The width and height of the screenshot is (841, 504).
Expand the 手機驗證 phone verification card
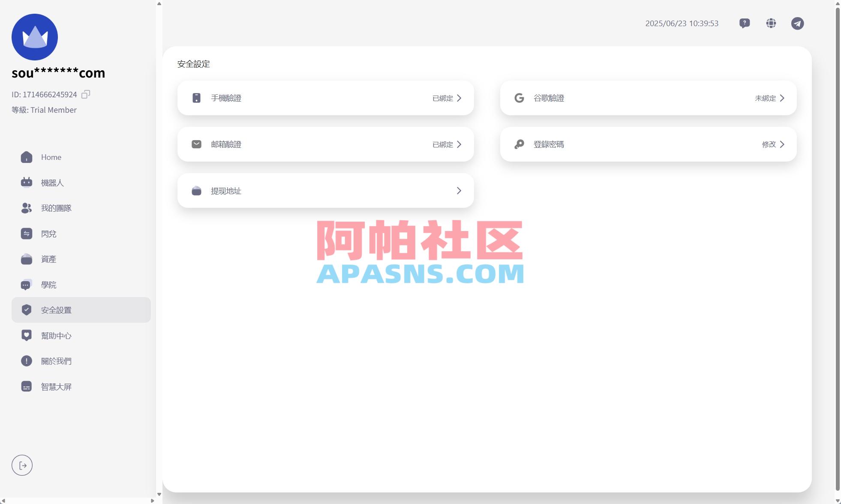coord(325,98)
